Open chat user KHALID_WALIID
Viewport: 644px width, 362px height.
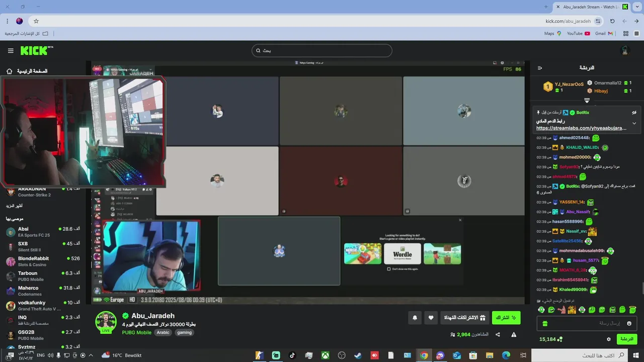click(x=582, y=147)
